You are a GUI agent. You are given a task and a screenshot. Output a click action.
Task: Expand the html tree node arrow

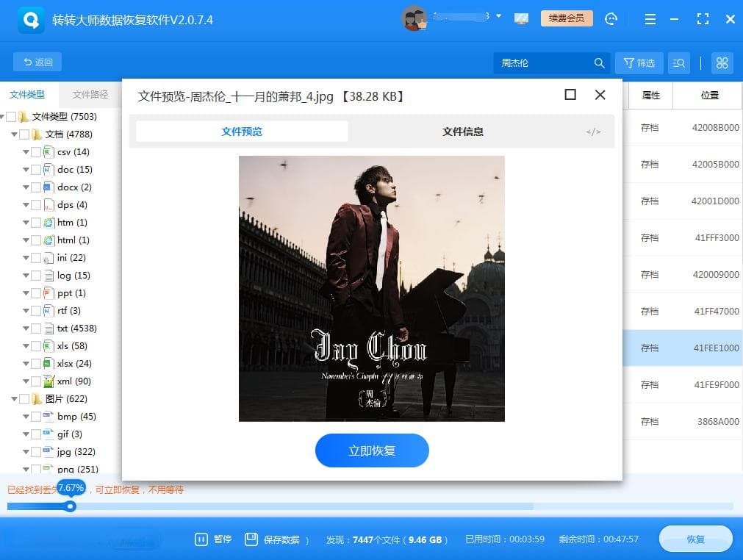tap(26, 240)
